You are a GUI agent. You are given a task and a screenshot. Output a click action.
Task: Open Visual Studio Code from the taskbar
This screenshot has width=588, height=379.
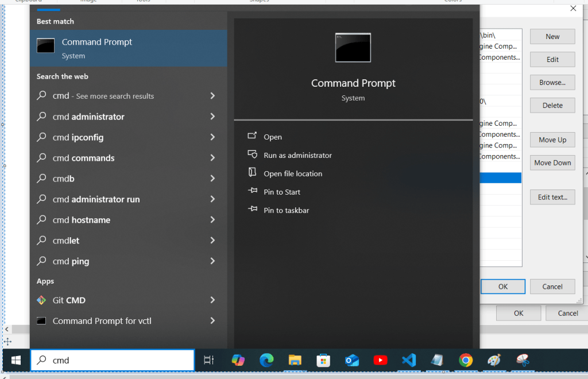[x=408, y=360]
